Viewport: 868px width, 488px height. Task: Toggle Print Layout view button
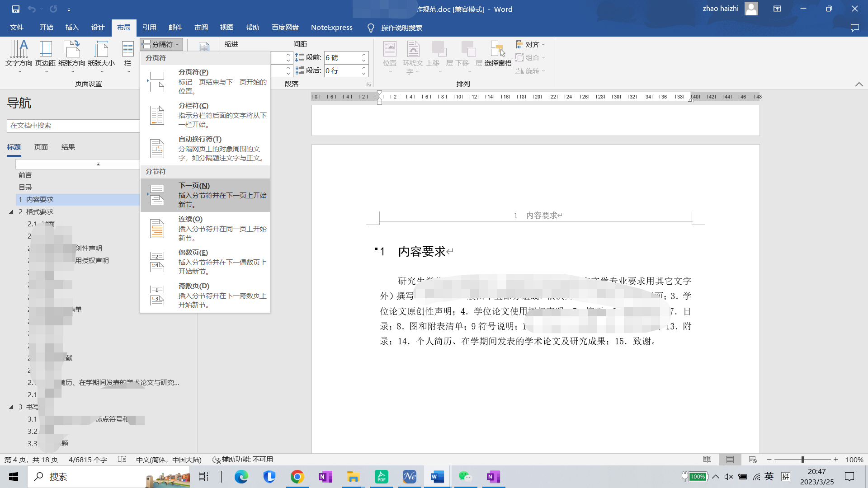730,460
